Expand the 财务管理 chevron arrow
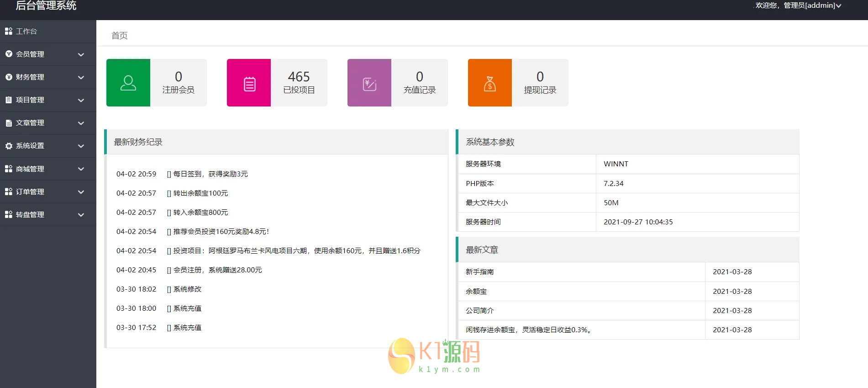 (x=81, y=77)
